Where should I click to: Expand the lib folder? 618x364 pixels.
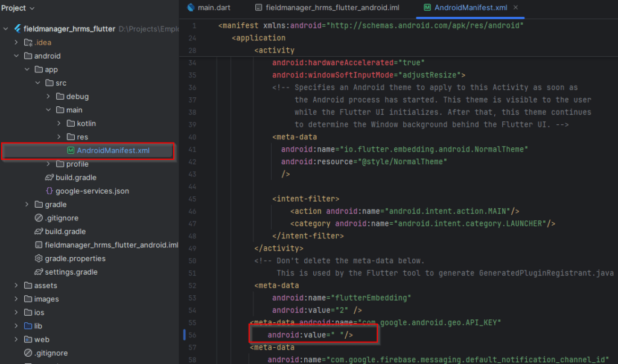pyautogui.click(x=16, y=326)
